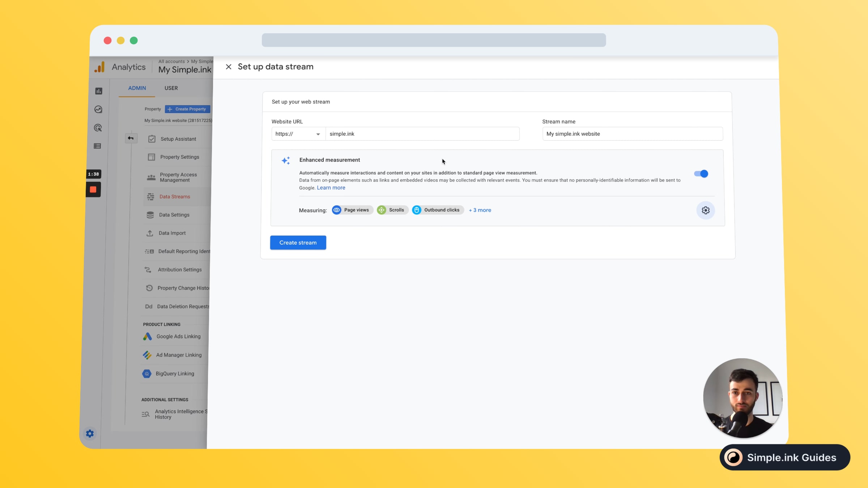Click the browser address bar
868x488 pixels.
[434, 40]
